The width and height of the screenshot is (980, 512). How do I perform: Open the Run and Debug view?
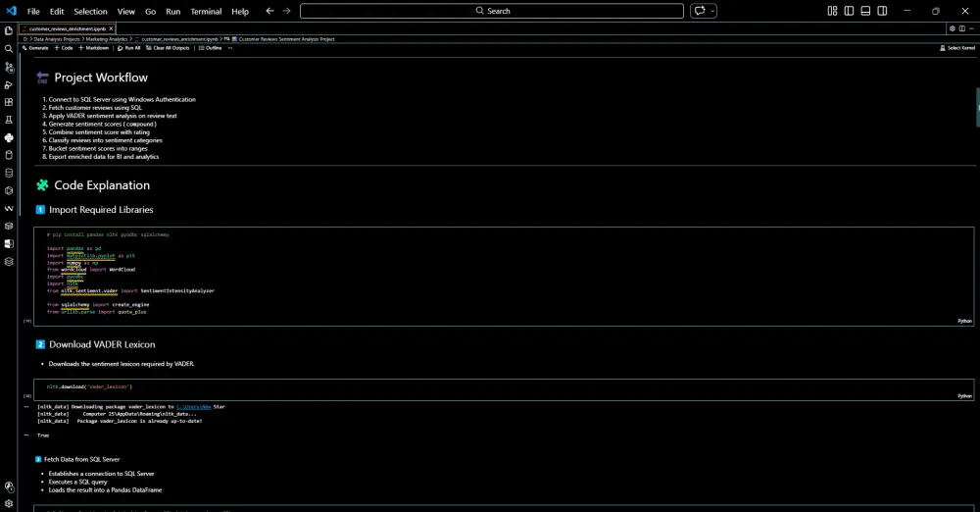pos(9,84)
